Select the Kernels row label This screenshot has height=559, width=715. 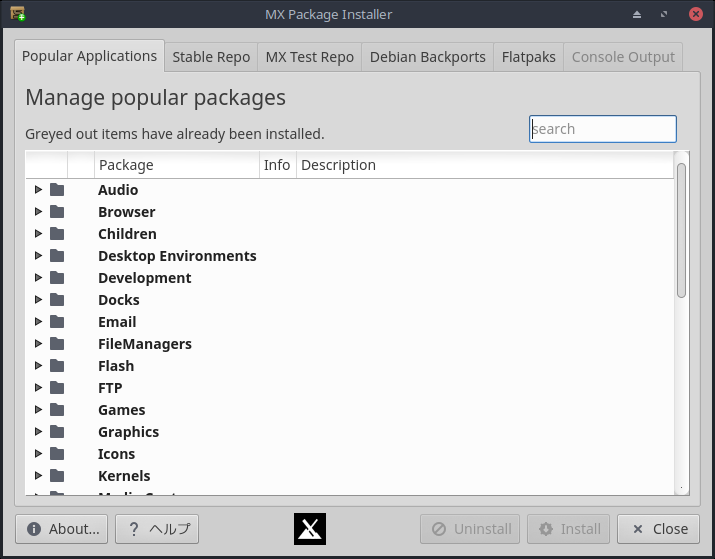[x=124, y=476]
